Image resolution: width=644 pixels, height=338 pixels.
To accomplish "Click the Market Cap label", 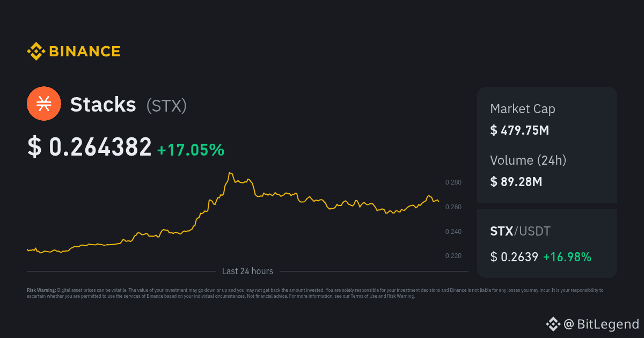I will pos(523,109).
